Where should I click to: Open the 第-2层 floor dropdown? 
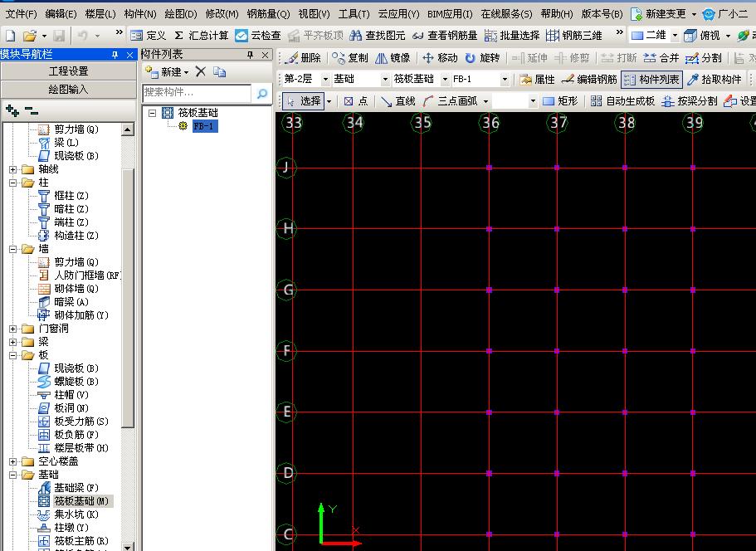pyautogui.click(x=325, y=79)
